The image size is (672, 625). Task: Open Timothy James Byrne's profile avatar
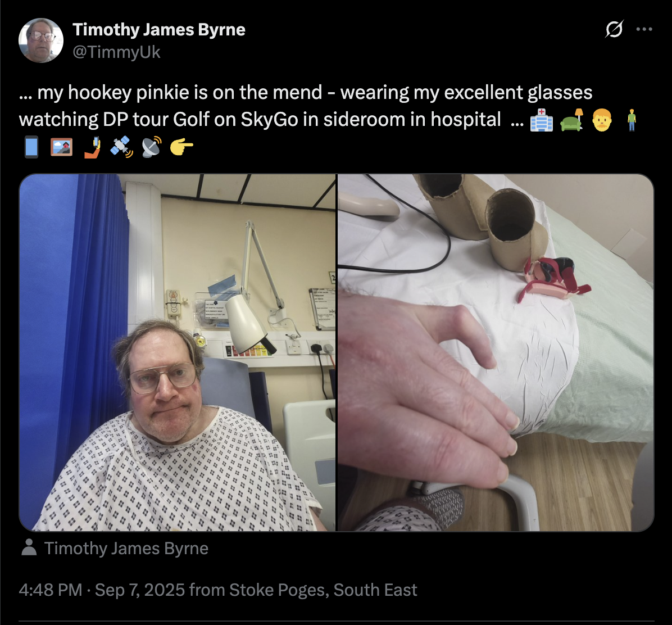[x=41, y=40]
